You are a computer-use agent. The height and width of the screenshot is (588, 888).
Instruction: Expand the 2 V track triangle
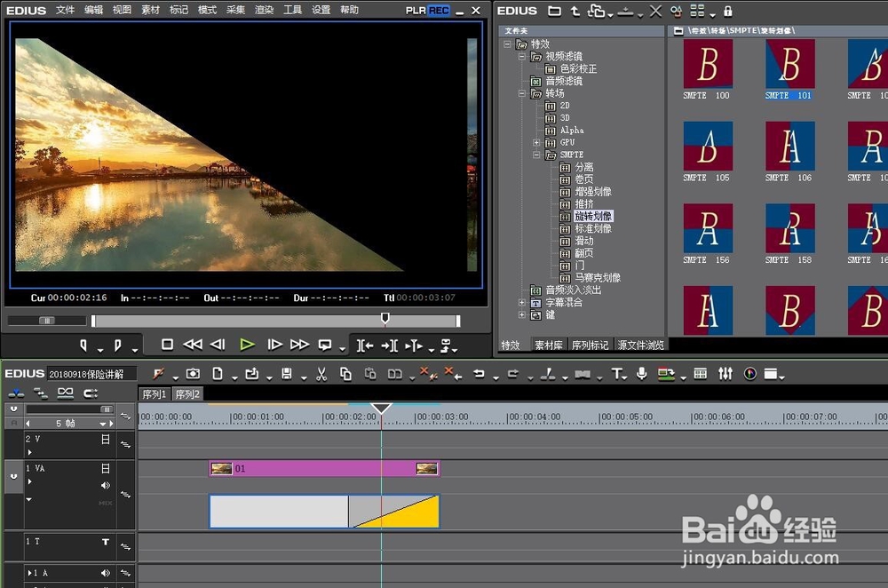click(29, 452)
